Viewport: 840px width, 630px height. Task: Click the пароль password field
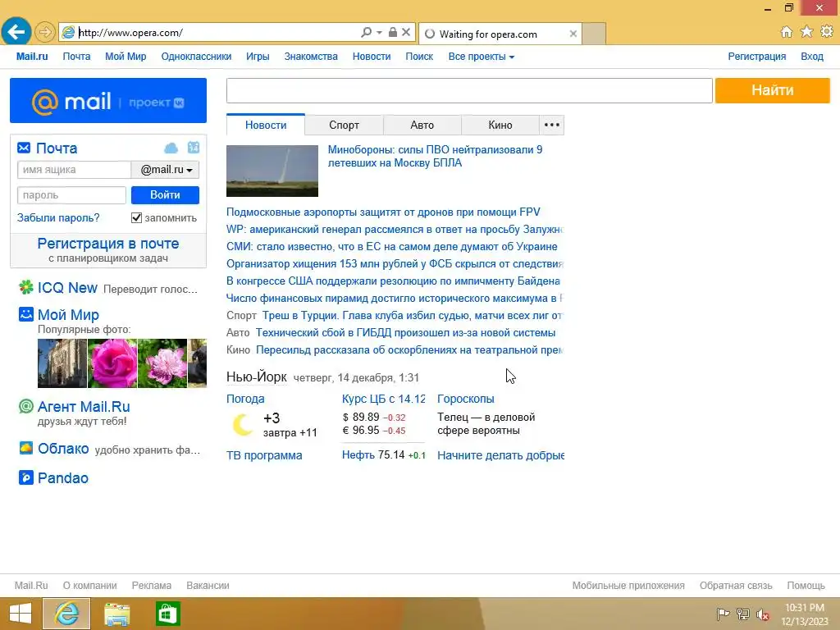[72, 195]
